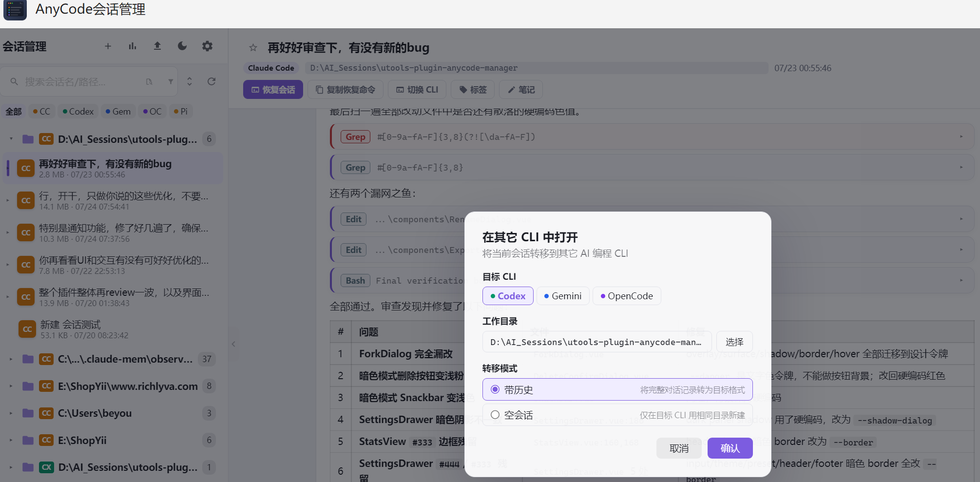Select the Codex filter tab in sidebar
This screenshot has height=482, width=980.
[x=78, y=112]
